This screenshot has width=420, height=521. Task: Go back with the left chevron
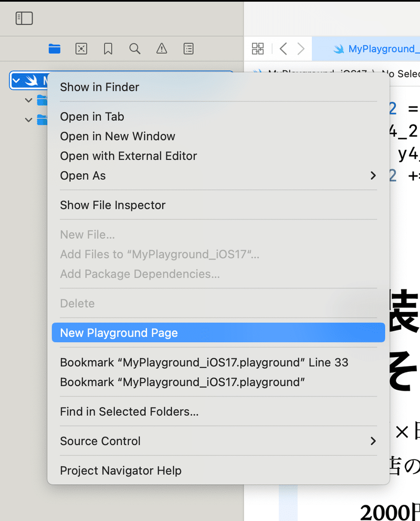click(283, 49)
